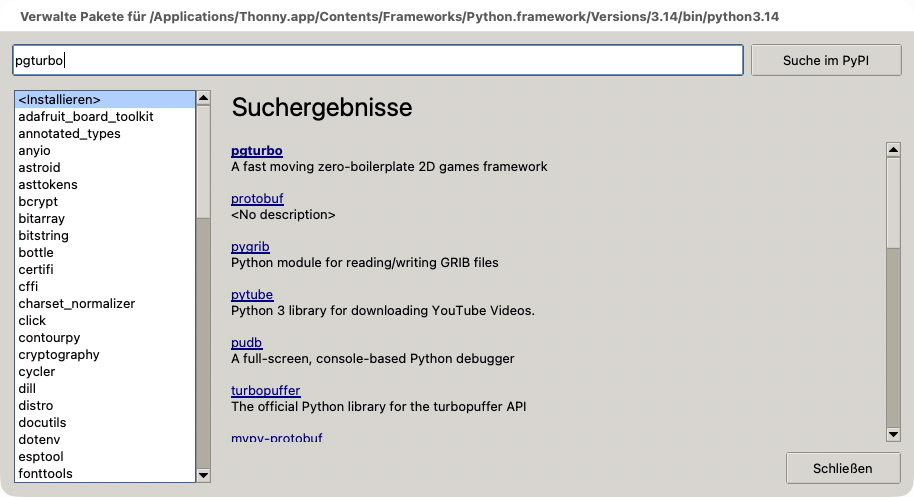Click the search results scroll down arrow
Screen dimensions: 914x497
[893, 434]
